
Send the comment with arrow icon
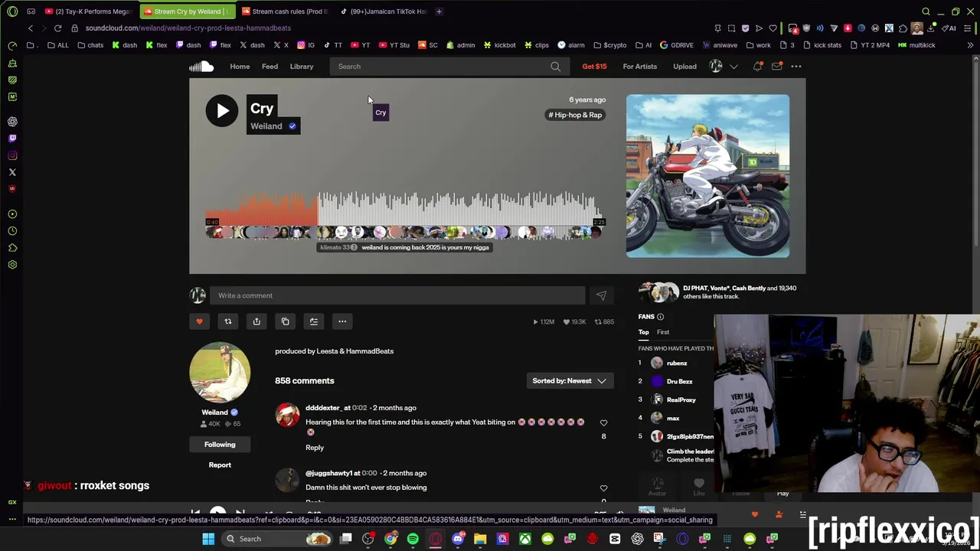(x=601, y=295)
